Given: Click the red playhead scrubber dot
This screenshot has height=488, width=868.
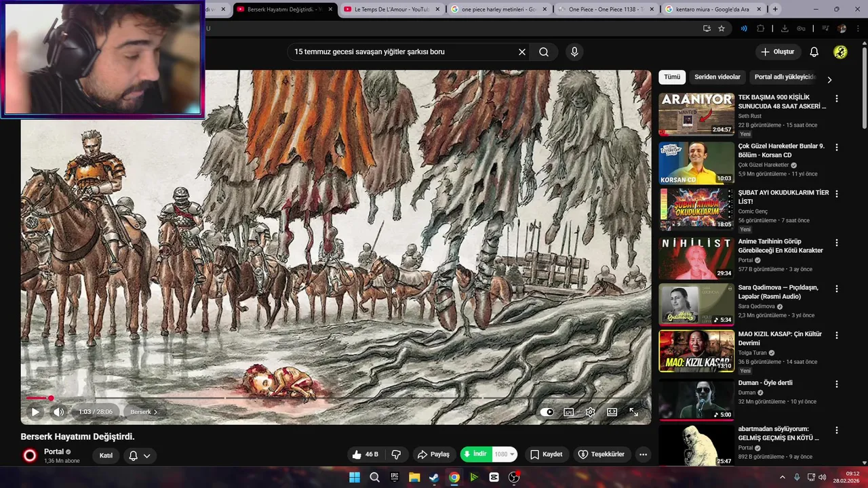Looking at the screenshot, I should point(50,398).
